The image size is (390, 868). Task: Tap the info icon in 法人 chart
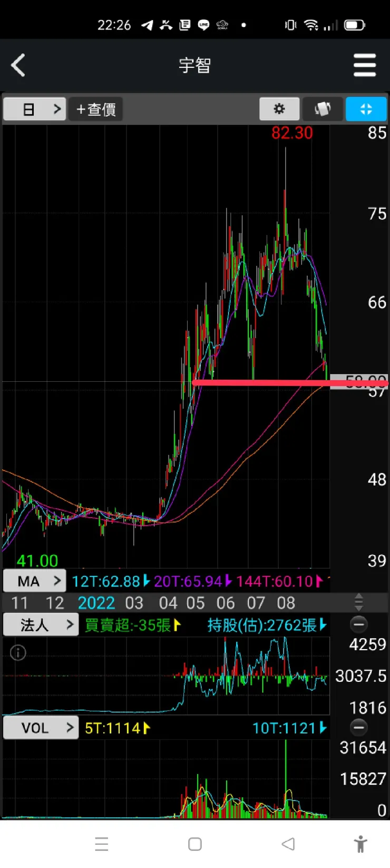(18, 653)
